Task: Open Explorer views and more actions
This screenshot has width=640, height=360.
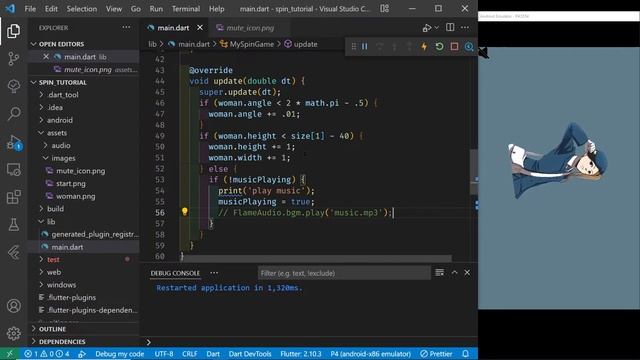Action: click(127, 27)
